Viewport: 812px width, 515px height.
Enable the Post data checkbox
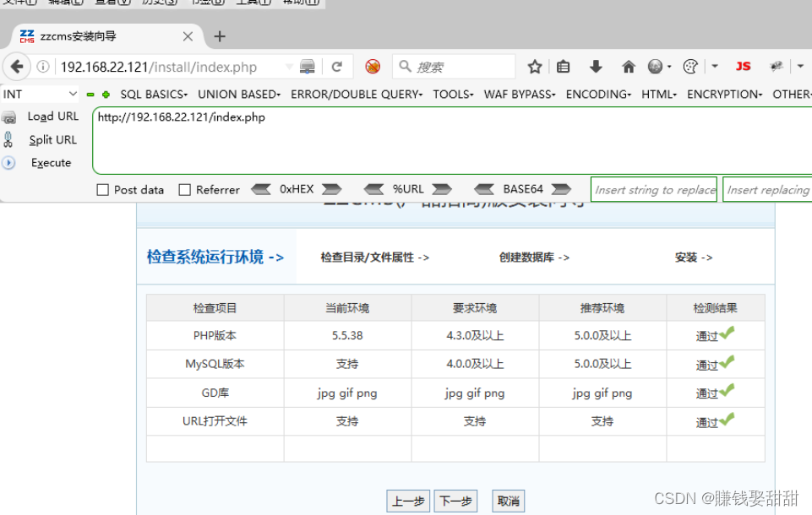click(102, 190)
